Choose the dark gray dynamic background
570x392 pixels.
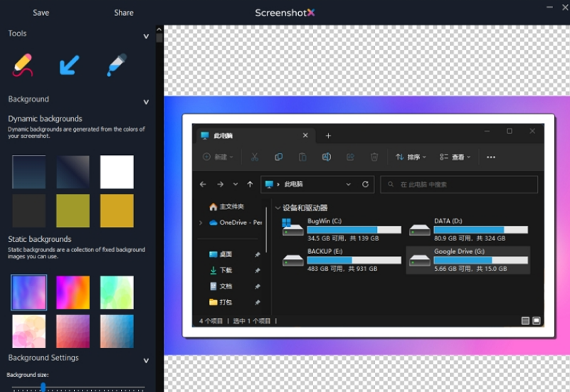[x=29, y=211]
